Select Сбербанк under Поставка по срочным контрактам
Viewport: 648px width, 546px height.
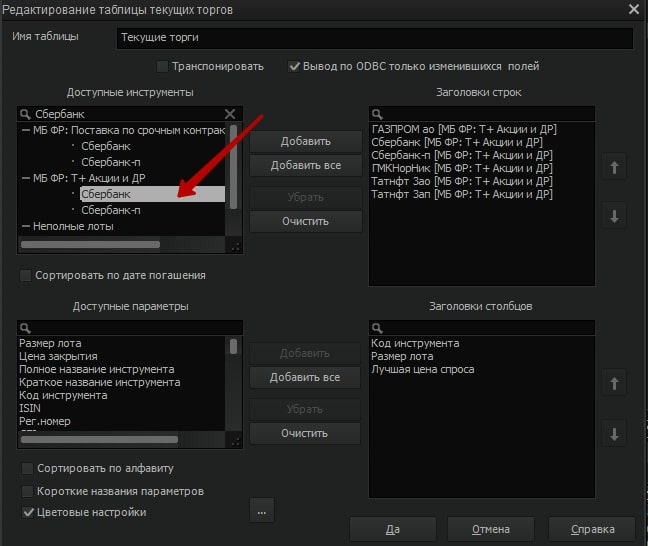click(x=106, y=146)
